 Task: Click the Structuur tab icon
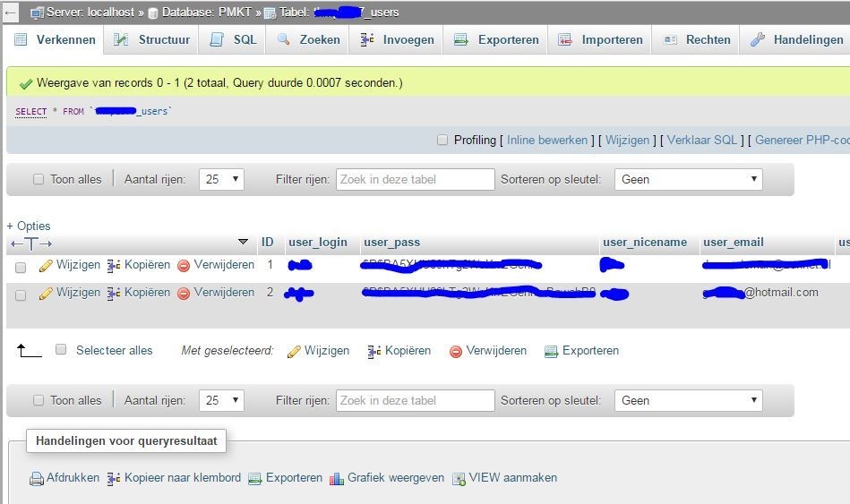[120, 39]
